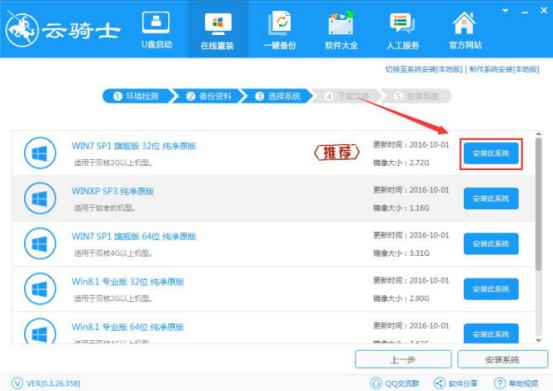553x391 pixels.
Task: Select Win8.1 专业版 32位 纯净原版 title
Action: pos(128,282)
